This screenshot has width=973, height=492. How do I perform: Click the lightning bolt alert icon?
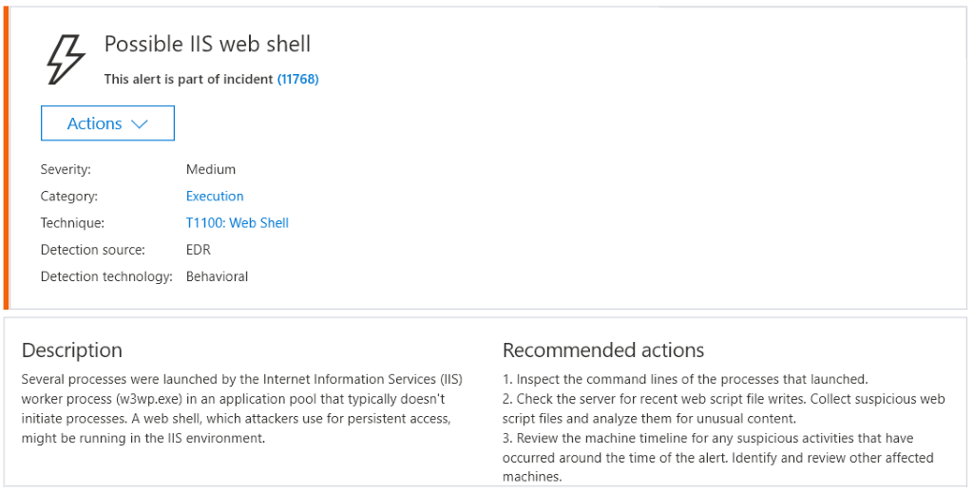click(x=67, y=58)
